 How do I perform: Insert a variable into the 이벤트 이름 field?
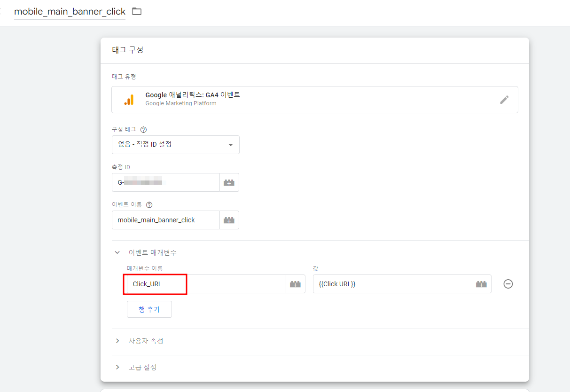pos(229,220)
